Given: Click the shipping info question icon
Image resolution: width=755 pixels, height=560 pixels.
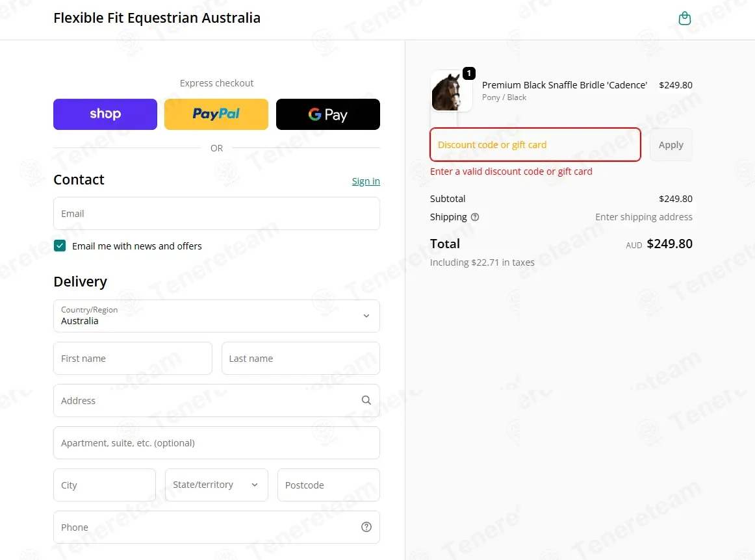Looking at the screenshot, I should [475, 217].
